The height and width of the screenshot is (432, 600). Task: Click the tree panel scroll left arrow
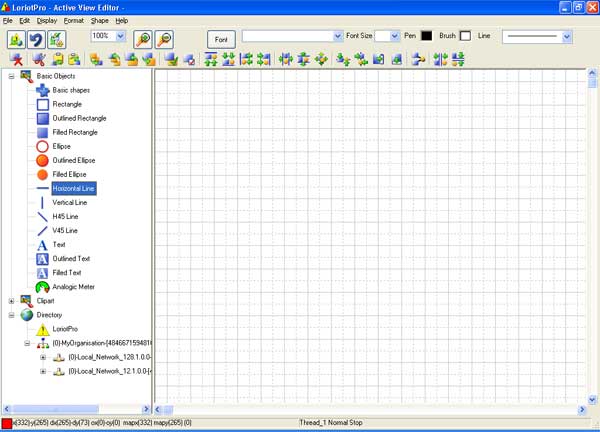click(x=7, y=409)
